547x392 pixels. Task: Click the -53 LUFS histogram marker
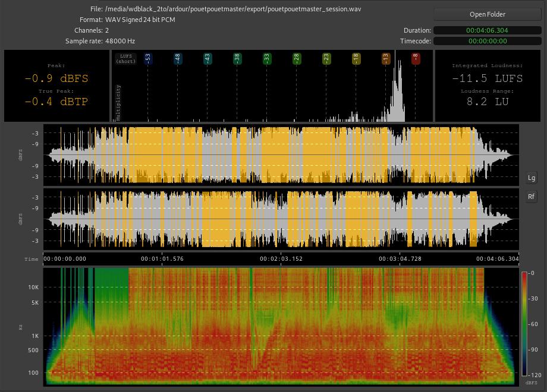[148, 58]
